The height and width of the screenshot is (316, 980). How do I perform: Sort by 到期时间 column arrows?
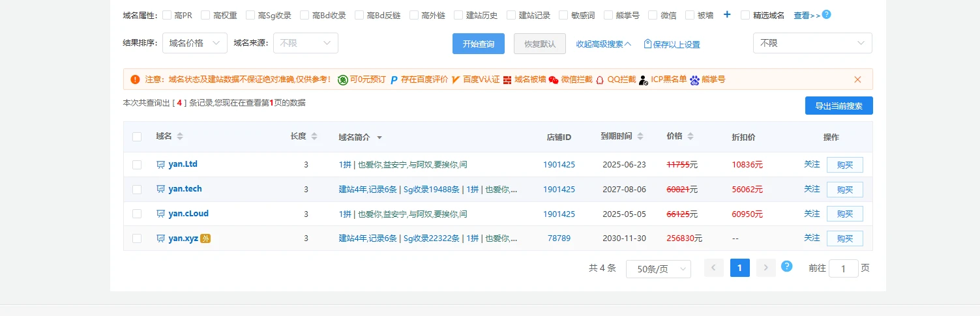(640, 137)
